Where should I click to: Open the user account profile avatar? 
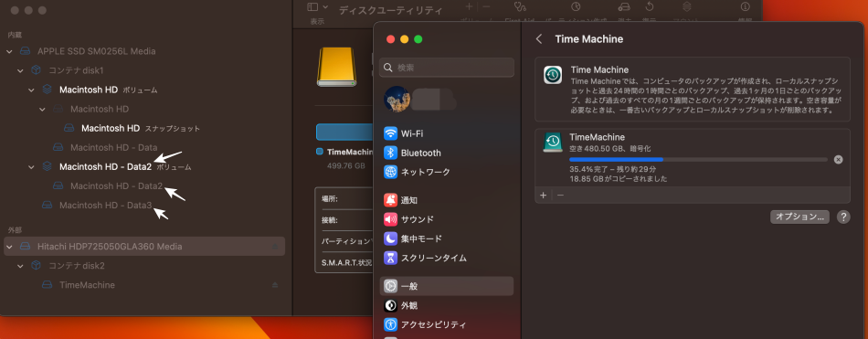pos(397,99)
